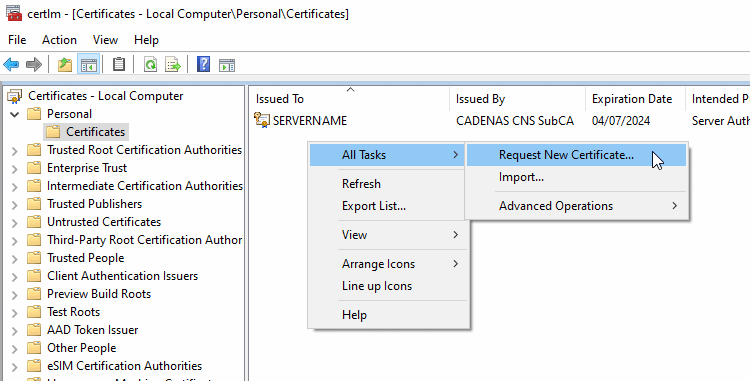
Task: Click the SERVERNAME certificate icon
Action: pos(262,120)
